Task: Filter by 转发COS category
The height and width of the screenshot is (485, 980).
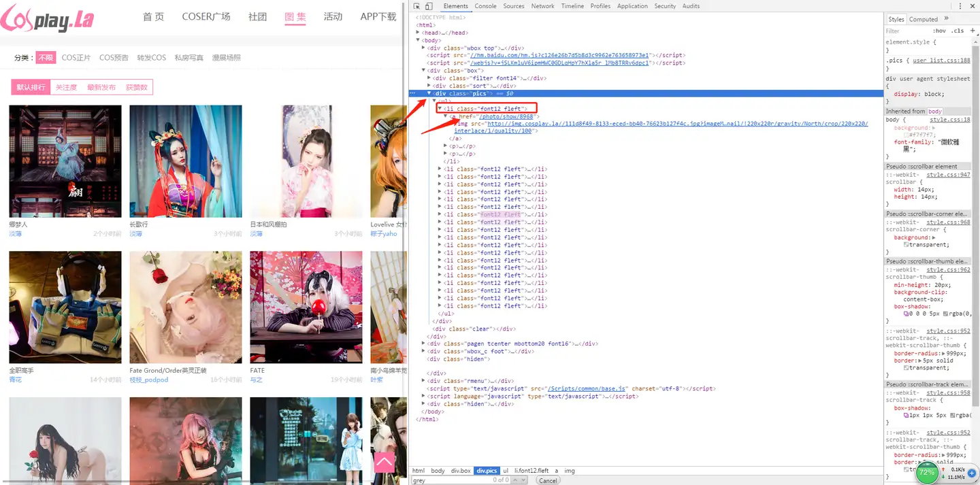Action: 151,58
